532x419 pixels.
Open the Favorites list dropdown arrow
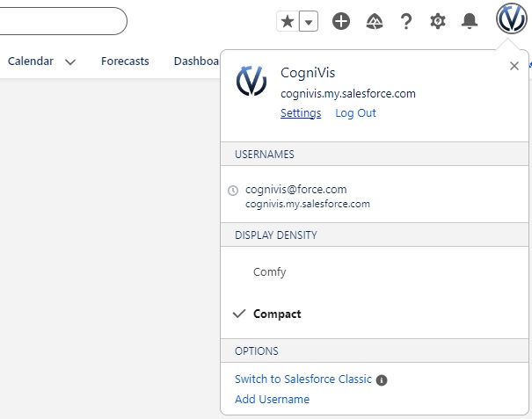pos(308,22)
